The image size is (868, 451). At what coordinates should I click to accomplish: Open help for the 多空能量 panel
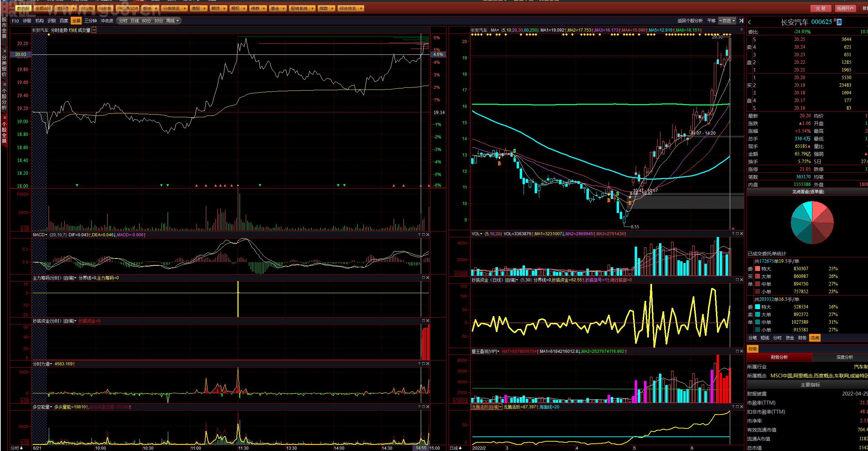click(x=419, y=407)
